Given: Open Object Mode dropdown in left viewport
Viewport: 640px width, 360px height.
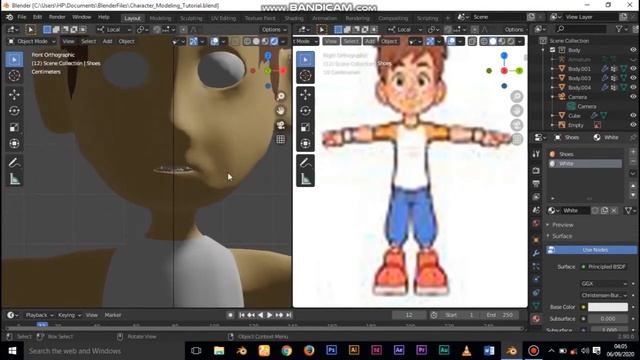Looking at the screenshot, I should (32, 41).
